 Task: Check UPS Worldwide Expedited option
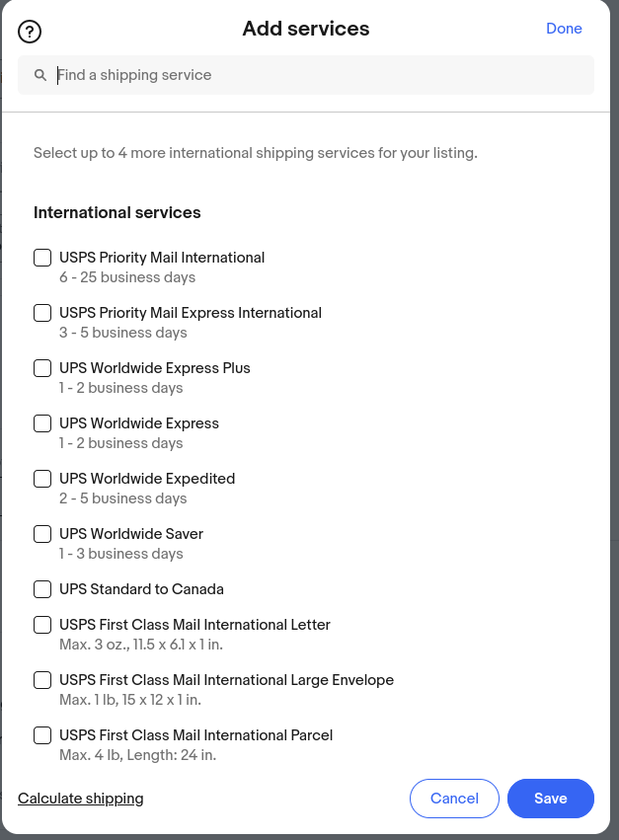click(42, 479)
